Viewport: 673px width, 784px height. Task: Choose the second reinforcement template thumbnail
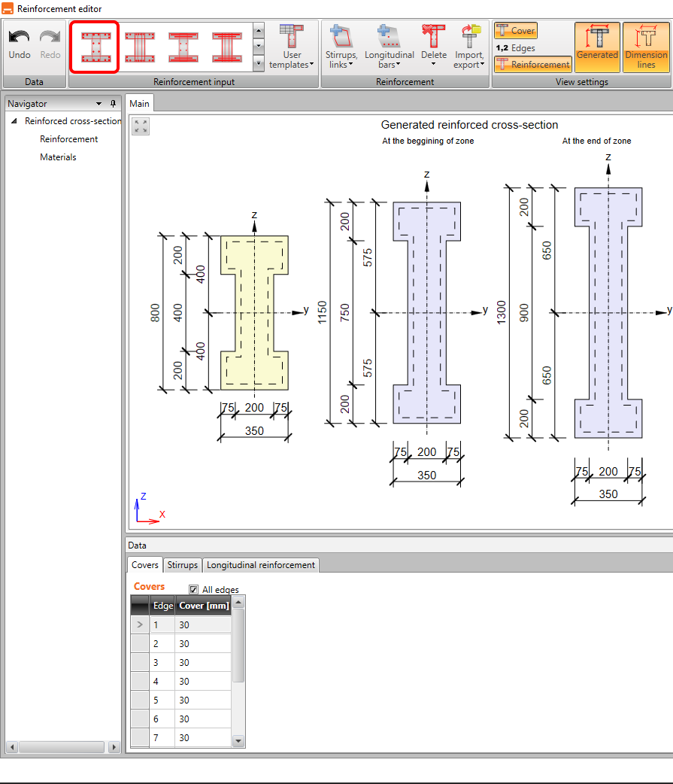tap(140, 47)
